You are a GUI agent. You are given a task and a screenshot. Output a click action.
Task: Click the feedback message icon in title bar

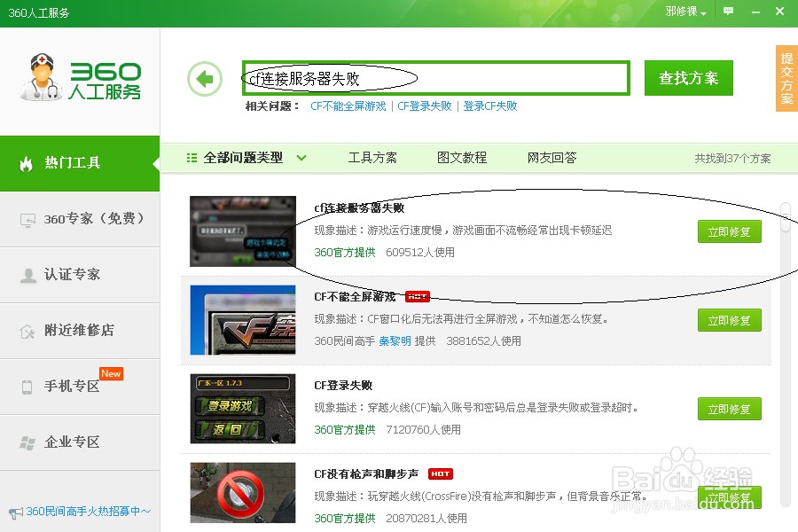pos(729,11)
